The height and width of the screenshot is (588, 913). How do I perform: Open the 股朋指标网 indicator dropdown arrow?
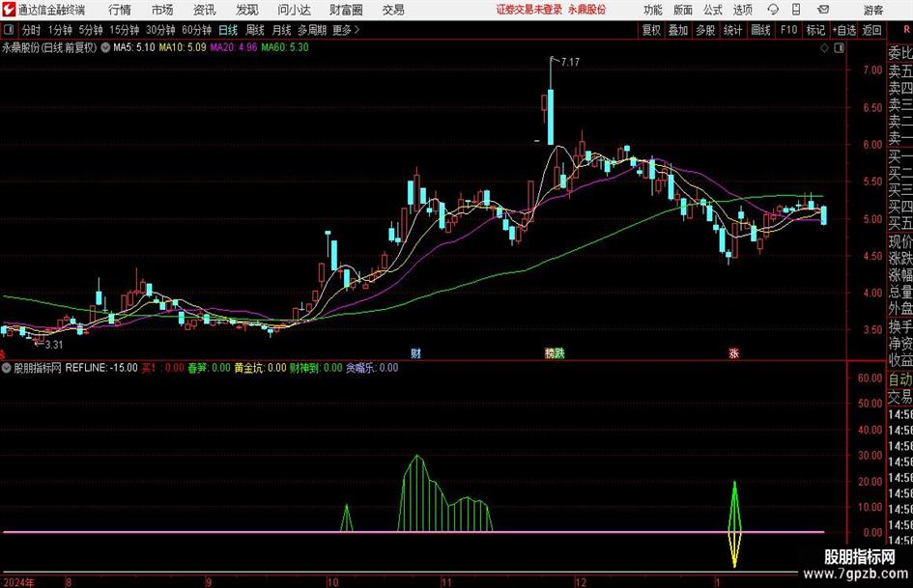click(x=7, y=368)
